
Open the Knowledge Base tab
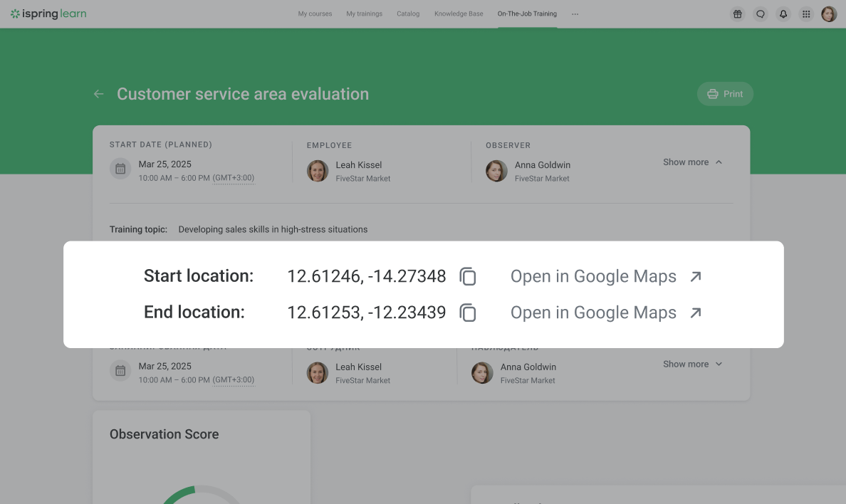tap(459, 14)
